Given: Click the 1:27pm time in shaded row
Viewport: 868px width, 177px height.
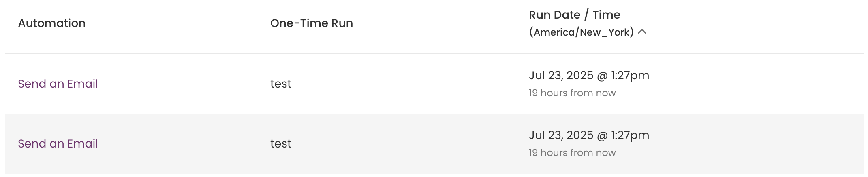Looking at the screenshot, I should point(630,135).
